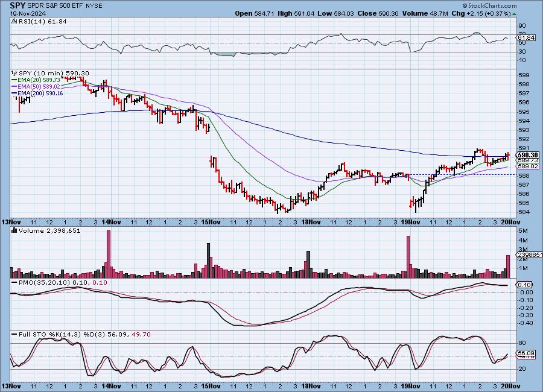Screen dimensions: 543x392
Task: Click the 5M label on the volume axis
Action: (x=523, y=231)
